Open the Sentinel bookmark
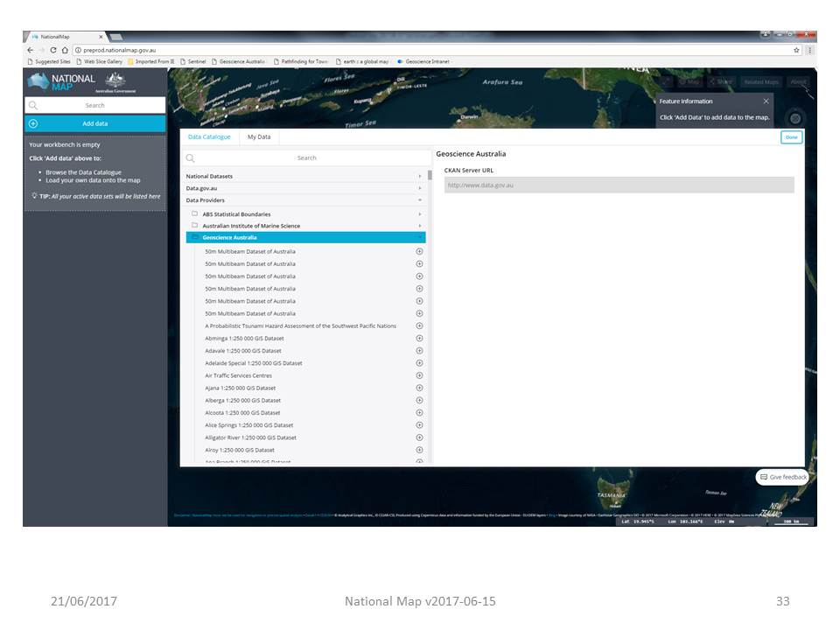Image resolution: width=840 pixels, height=630 pixels. coord(192,61)
